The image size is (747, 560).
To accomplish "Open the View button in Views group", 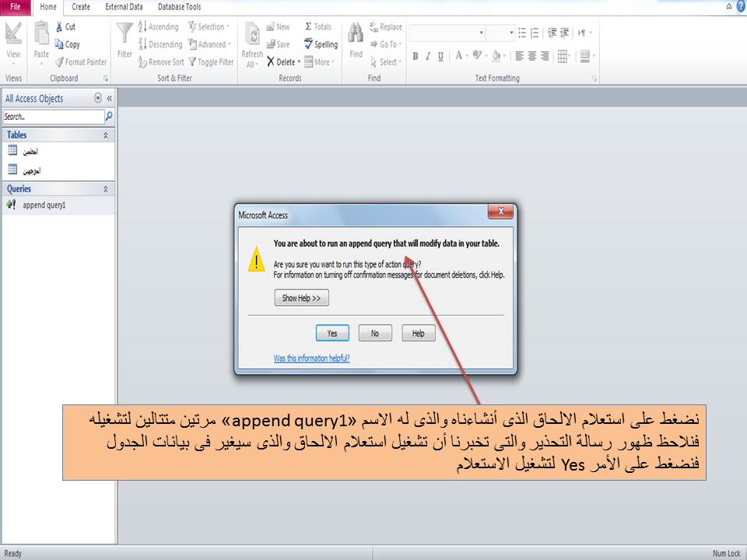I will (13, 44).
